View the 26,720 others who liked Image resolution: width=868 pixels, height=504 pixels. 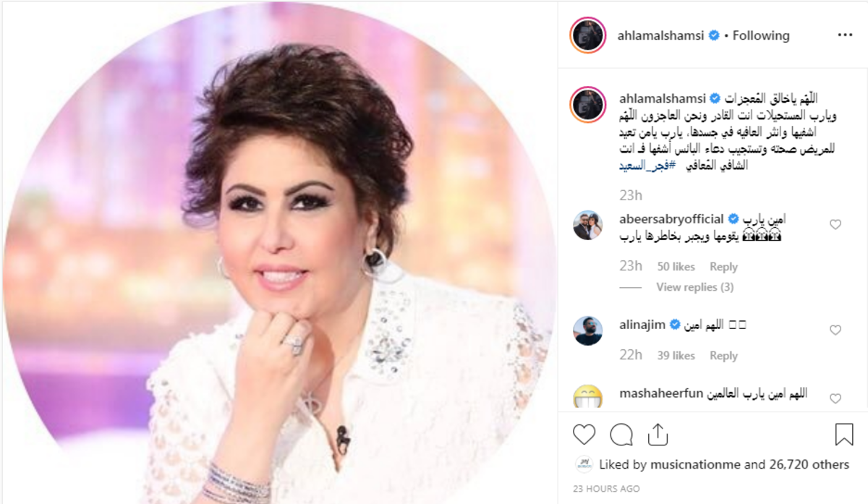[808, 464]
